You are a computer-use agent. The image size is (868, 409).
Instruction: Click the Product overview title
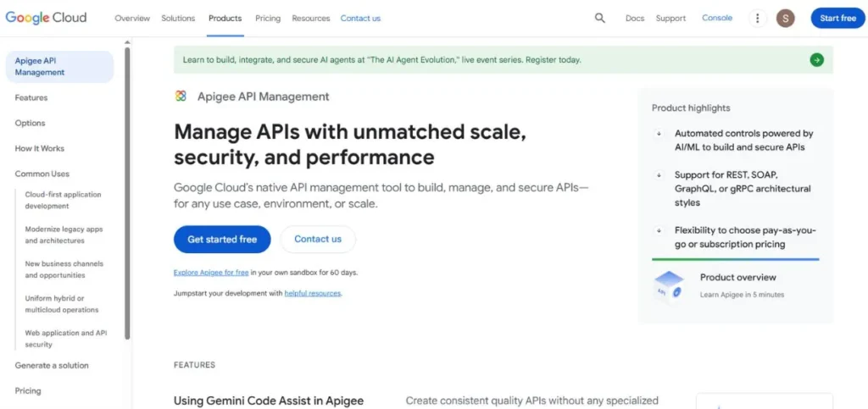click(738, 278)
